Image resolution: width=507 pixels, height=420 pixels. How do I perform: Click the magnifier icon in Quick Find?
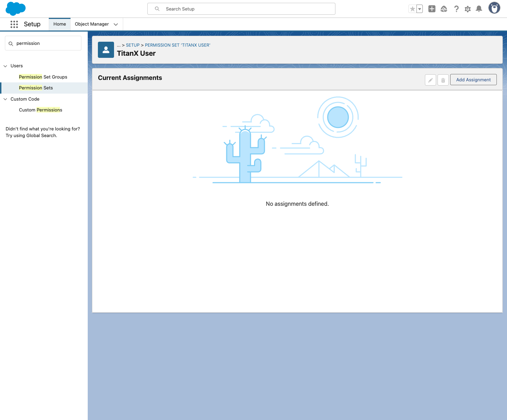click(x=11, y=43)
